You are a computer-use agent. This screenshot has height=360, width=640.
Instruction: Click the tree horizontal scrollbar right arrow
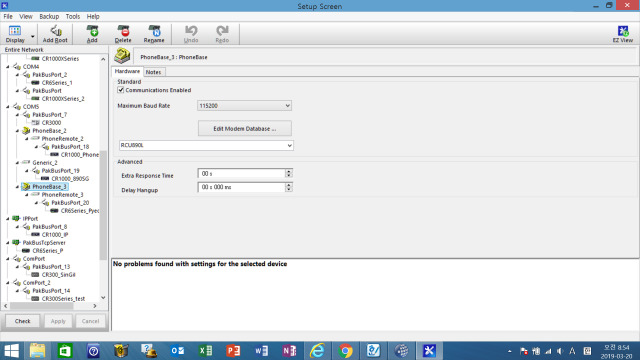tap(95, 306)
